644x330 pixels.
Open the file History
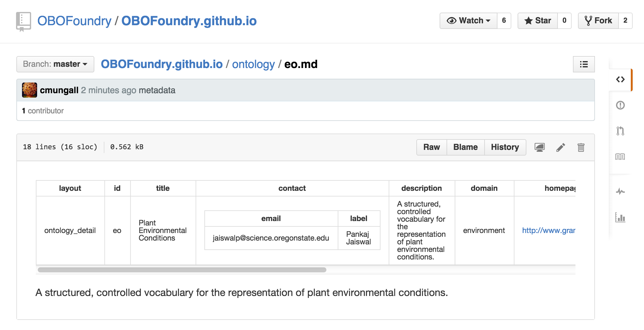click(x=505, y=147)
